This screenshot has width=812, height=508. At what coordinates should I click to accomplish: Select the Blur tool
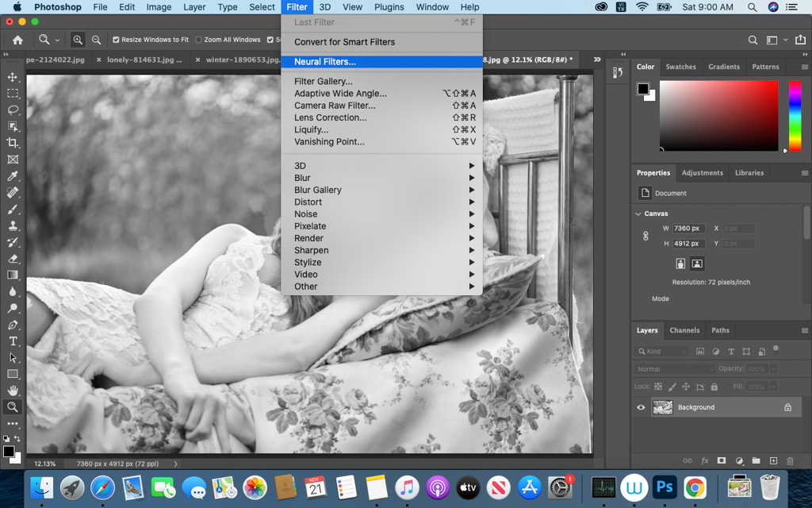pos(13,291)
